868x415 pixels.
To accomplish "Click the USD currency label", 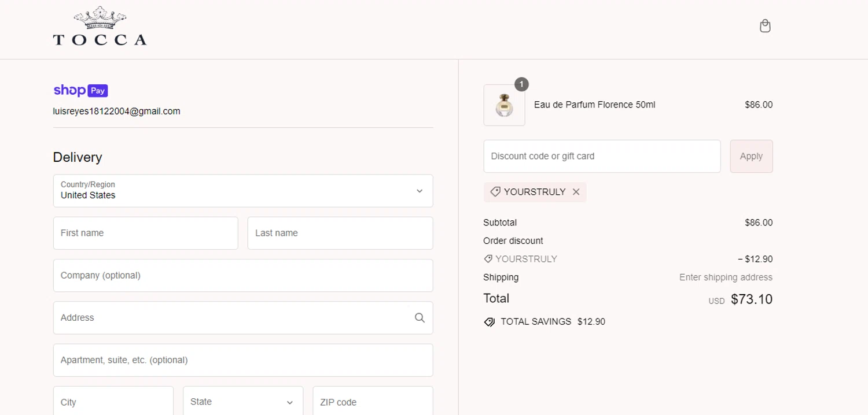I will [716, 301].
